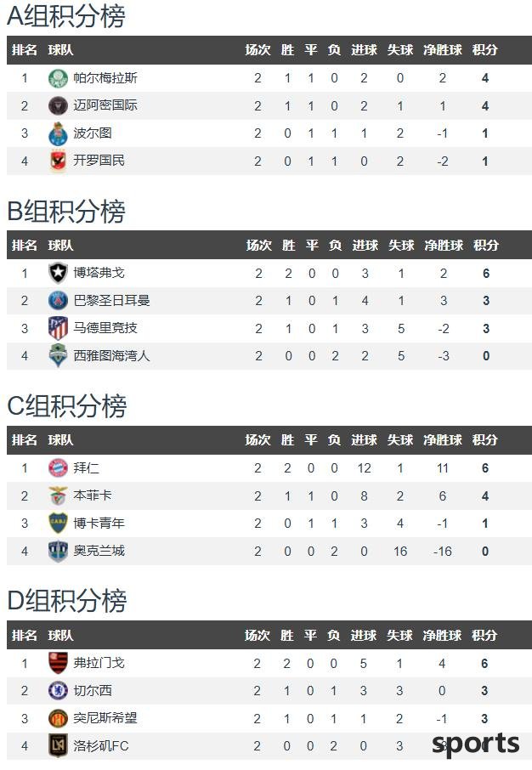
Task: Click the Atlético Madrid crest icon
Action: coord(58,328)
